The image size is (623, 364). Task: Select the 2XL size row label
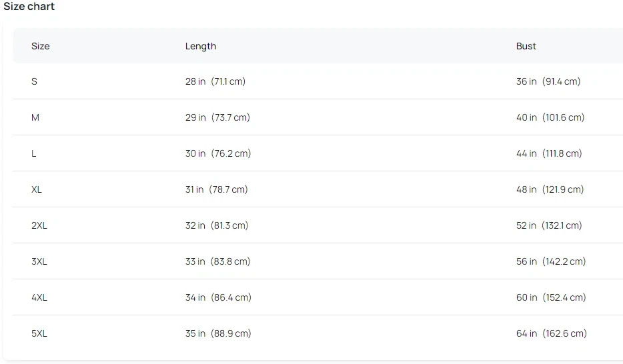click(x=39, y=225)
